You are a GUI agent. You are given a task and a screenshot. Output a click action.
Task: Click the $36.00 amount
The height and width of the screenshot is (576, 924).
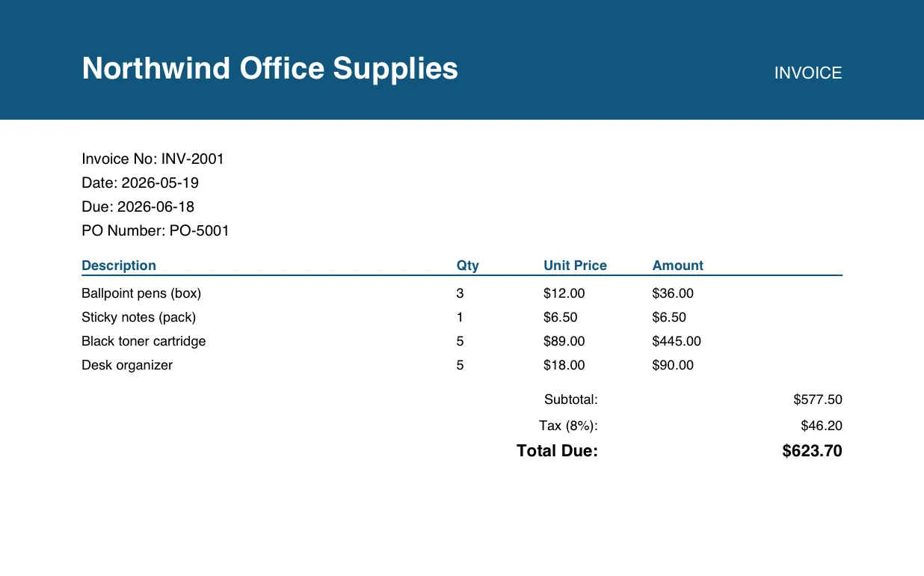[x=673, y=293]
